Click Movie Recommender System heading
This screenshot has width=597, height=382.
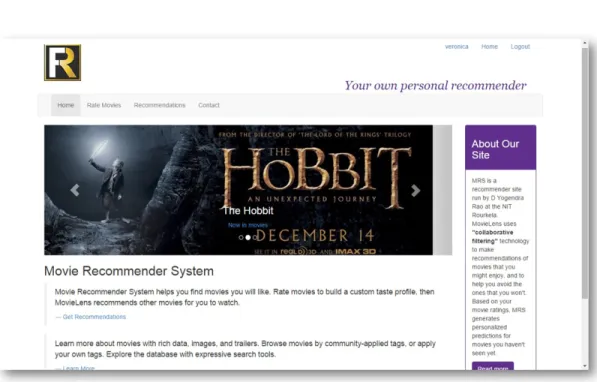(129, 271)
